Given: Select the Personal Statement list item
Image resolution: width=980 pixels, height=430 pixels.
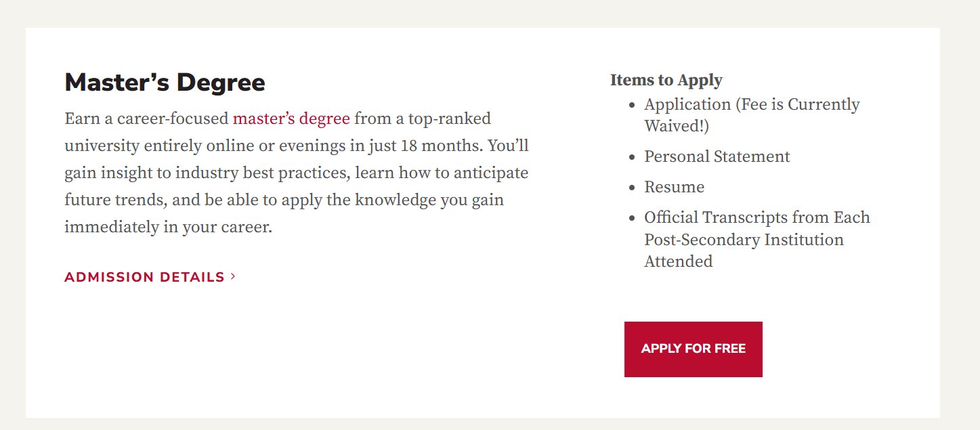Looking at the screenshot, I should (x=716, y=156).
